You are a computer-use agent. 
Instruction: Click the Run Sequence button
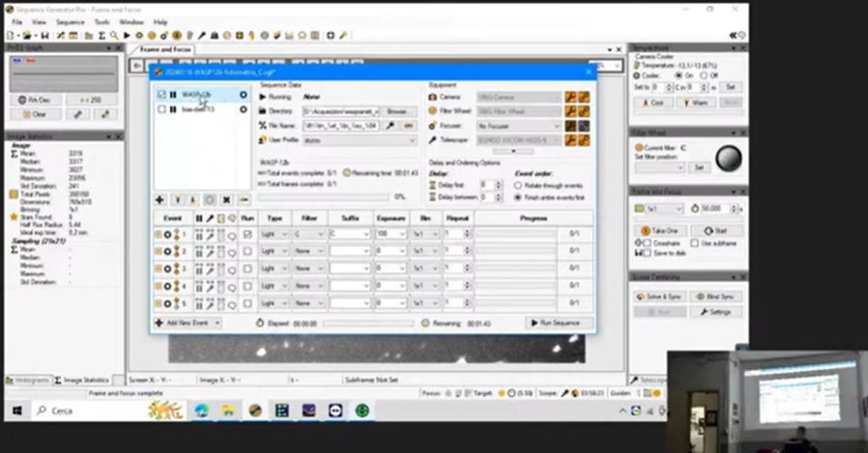coord(559,323)
